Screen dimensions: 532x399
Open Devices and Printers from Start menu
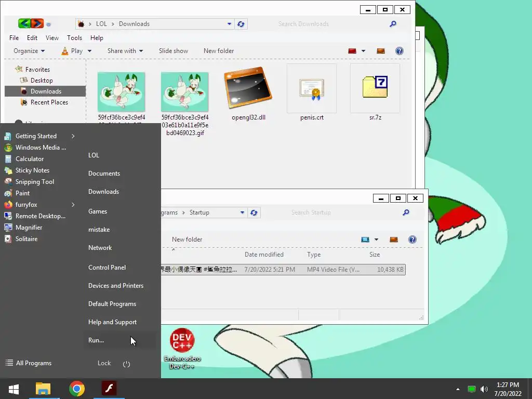click(x=116, y=286)
